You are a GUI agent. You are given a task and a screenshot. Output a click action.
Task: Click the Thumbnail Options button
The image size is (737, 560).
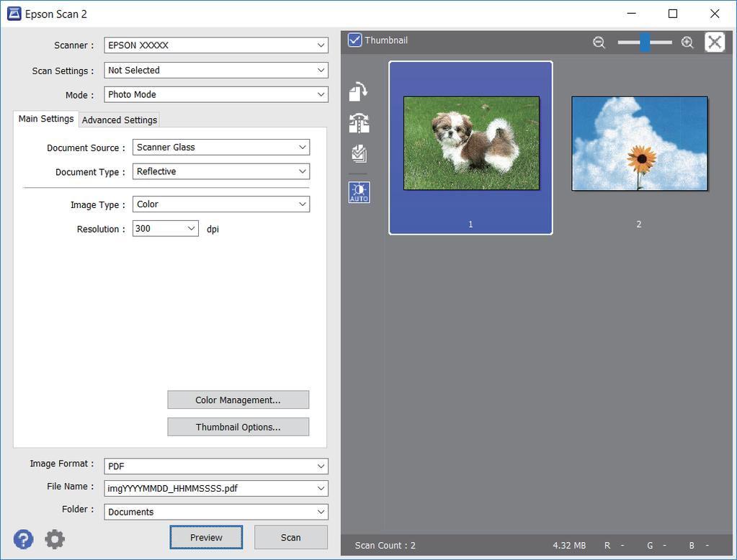(238, 427)
